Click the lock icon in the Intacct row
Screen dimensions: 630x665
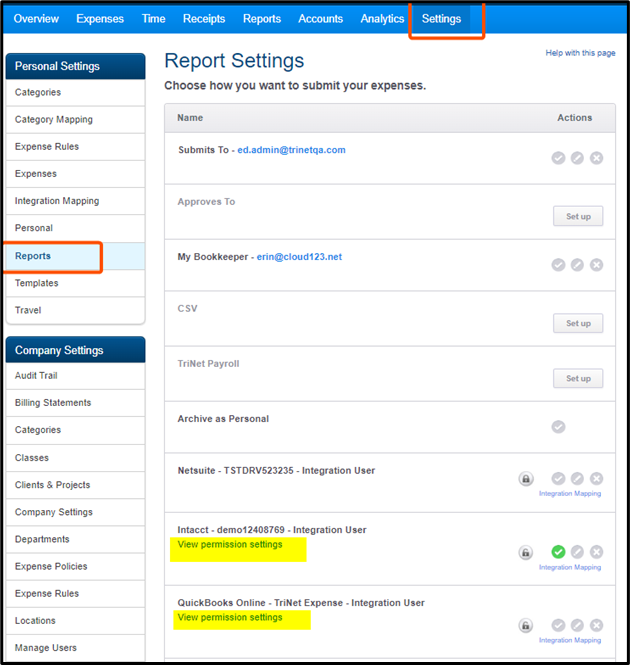pos(526,552)
